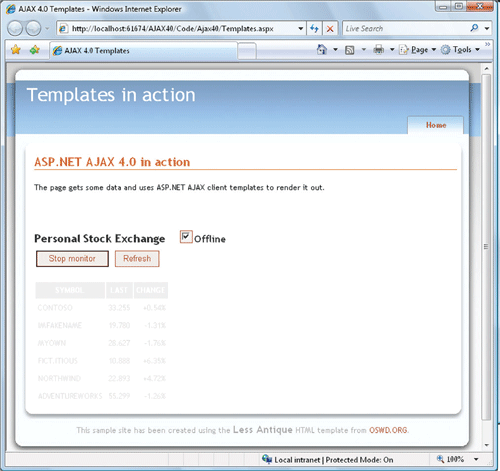Click the Page menu icon

[x=404, y=50]
